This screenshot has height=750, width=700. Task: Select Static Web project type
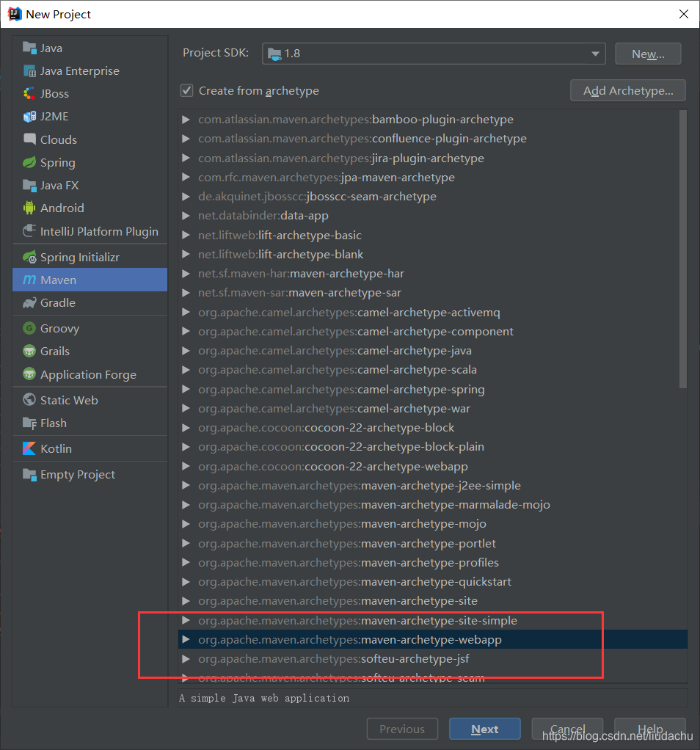pyautogui.click(x=90, y=400)
